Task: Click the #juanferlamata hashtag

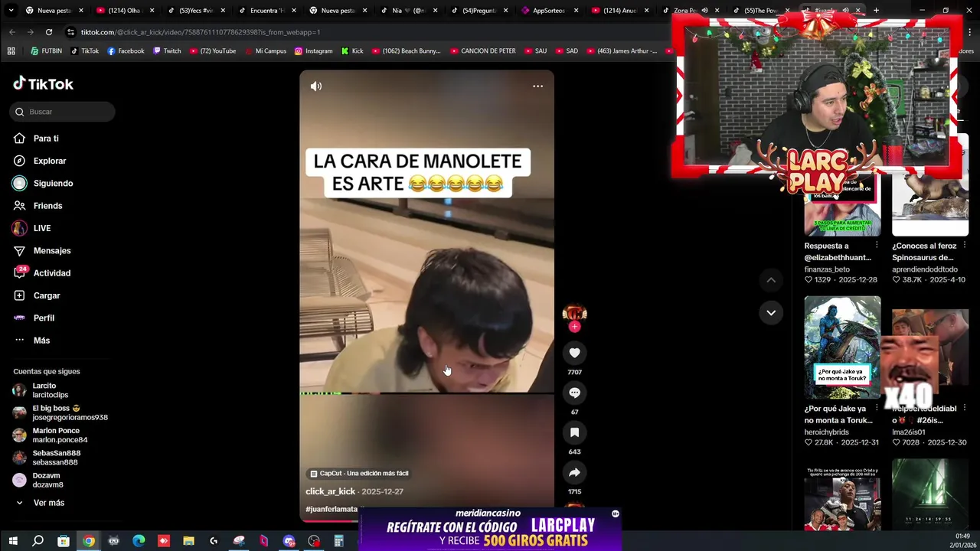Action: click(x=332, y=509)
